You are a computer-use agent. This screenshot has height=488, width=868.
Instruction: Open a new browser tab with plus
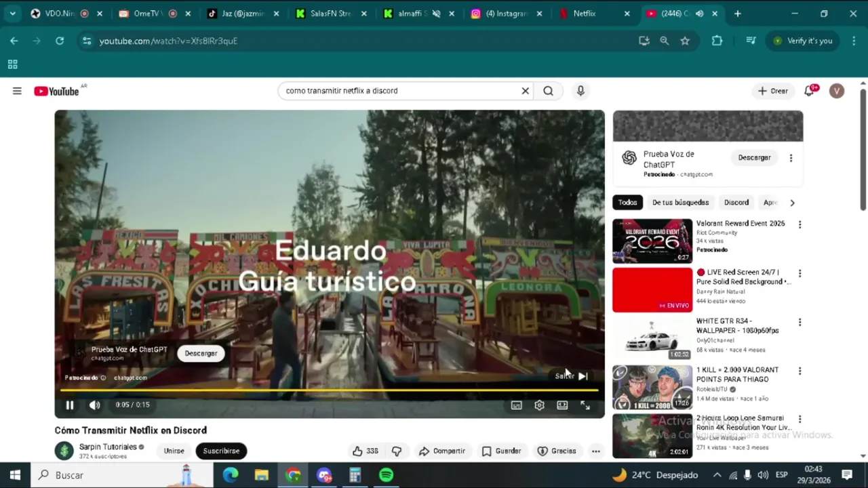click(737, 14)
